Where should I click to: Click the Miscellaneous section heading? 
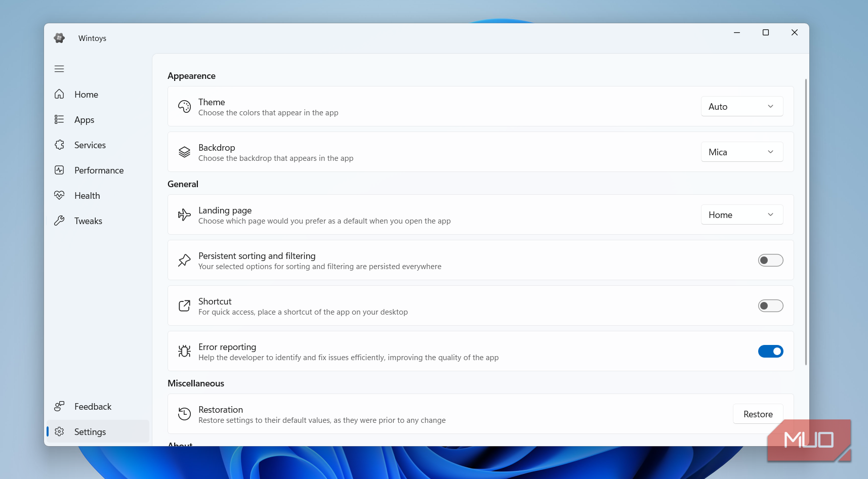(x=196, y=383)
